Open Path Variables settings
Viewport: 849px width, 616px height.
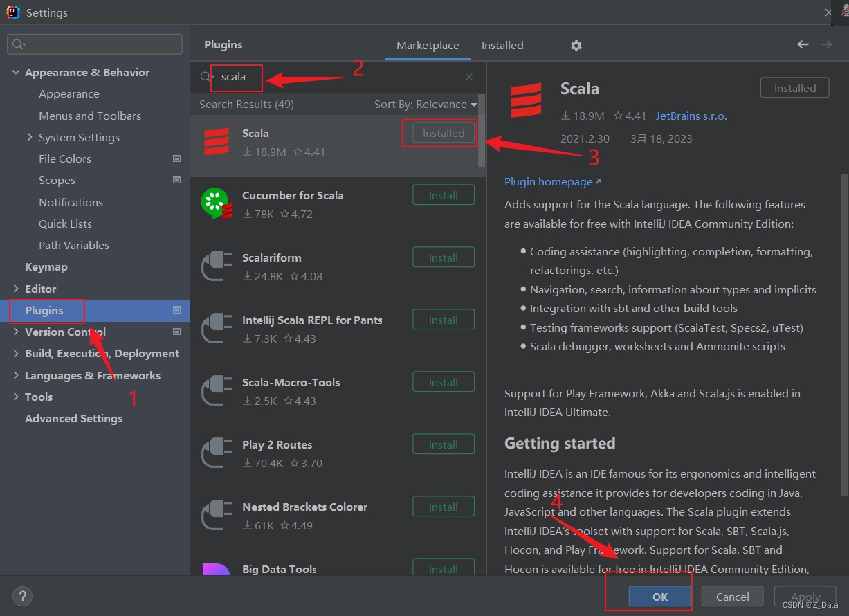click(74, 246)
